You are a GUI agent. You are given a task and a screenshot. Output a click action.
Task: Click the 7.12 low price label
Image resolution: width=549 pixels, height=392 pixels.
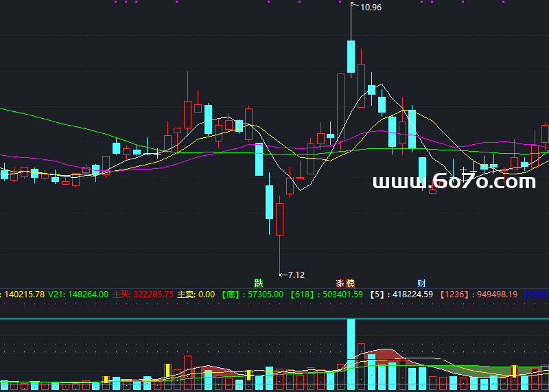pos(295,275)
